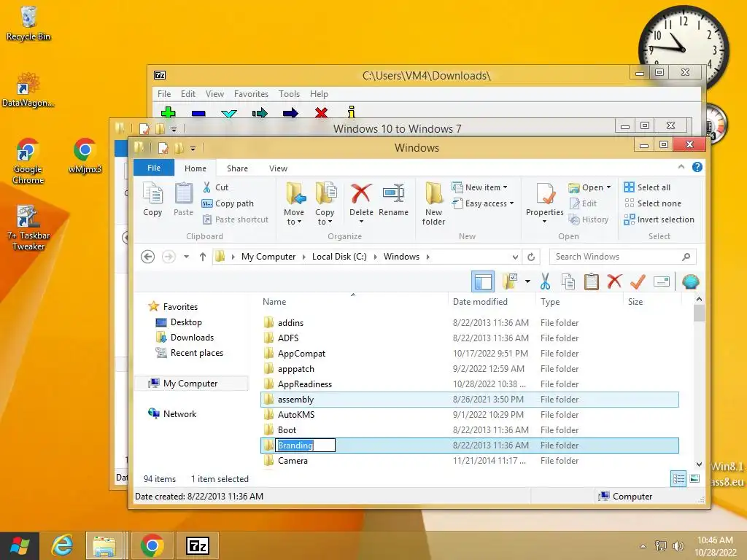The height and width of the screenshot is (560, 747).
Task: Click the red X delete icon in lower toolbar
Action: click(x=614, y=282)
